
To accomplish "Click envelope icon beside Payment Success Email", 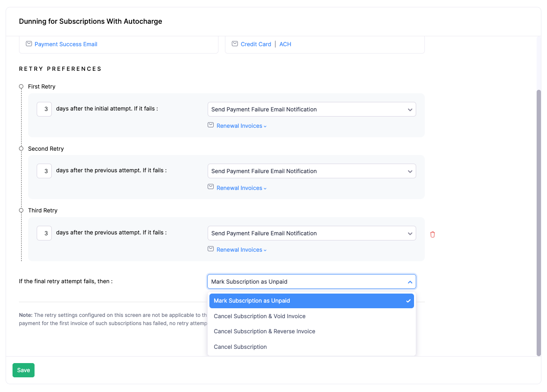I will coord(29,44).
